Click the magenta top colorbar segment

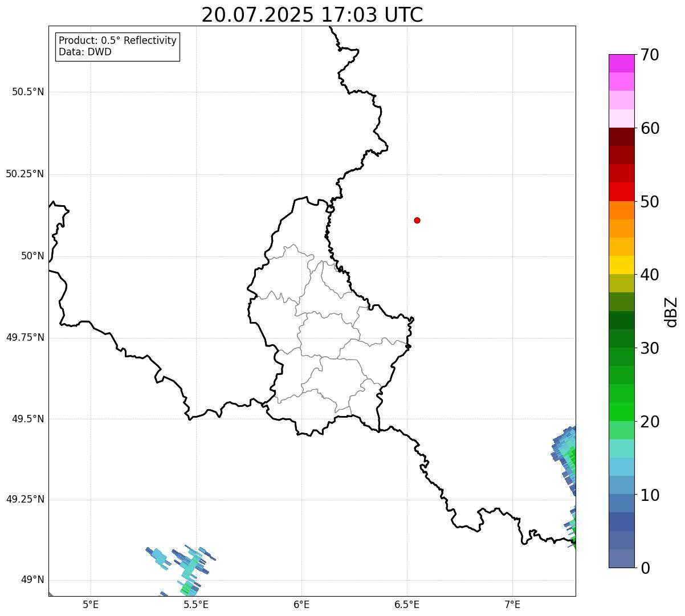click(x=621, y=63)
